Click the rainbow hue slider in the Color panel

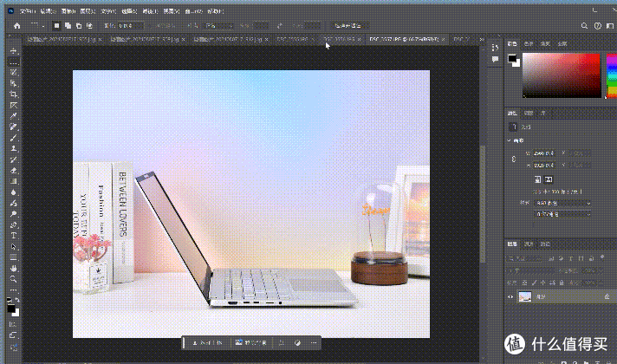coord(612,75)
